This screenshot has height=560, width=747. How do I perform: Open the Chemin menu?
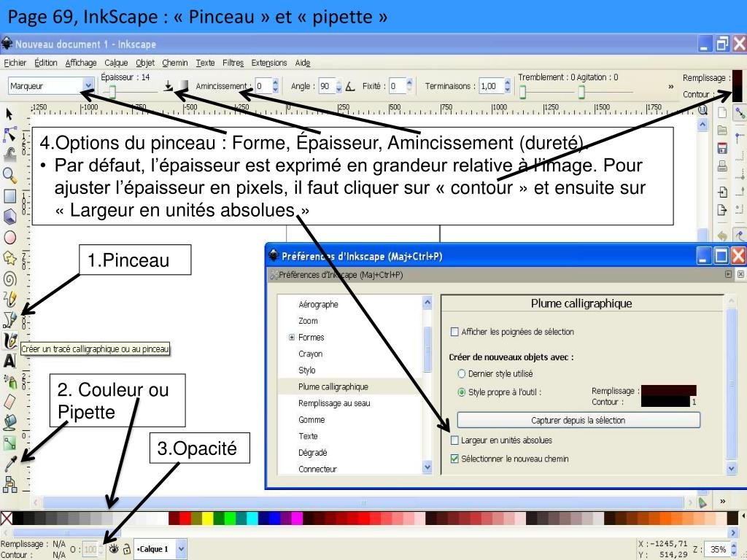tap(175, 63)
